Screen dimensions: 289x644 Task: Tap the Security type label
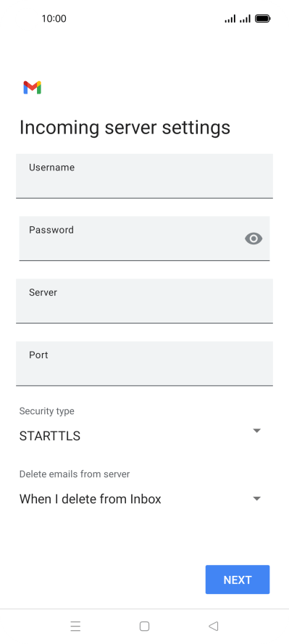click(47, 411)
